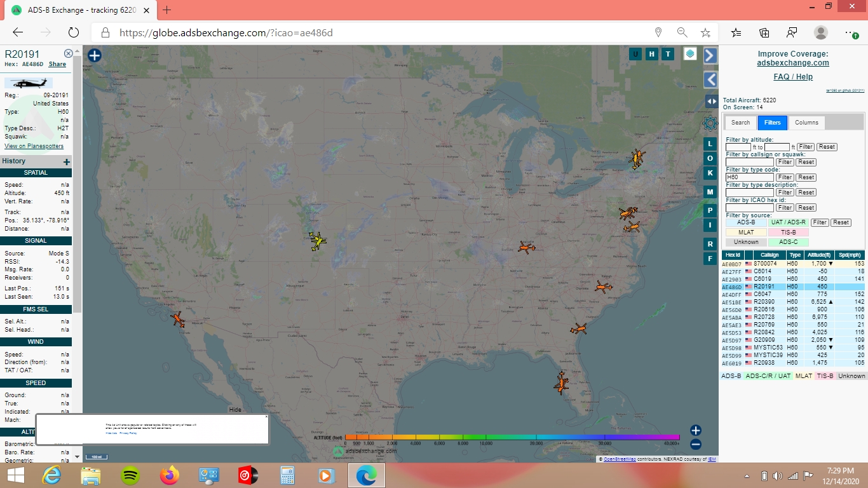Sort table by Callsign column header
This screenshot has height=488, width=868.
coord(769,255)
